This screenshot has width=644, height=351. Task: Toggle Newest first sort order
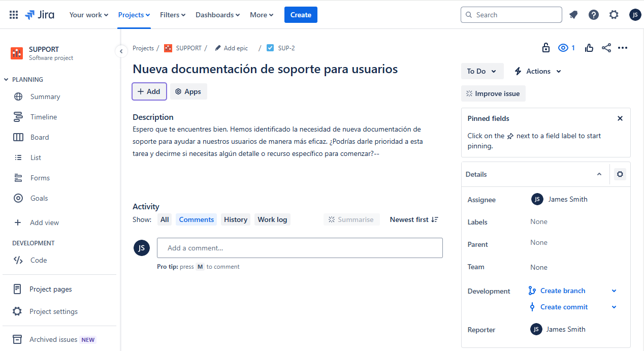(414, 219)
